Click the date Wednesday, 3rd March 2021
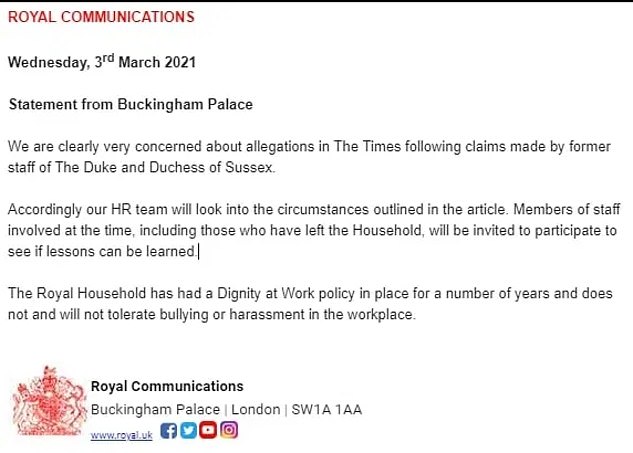Image resolution: width=633 pixels, height=453 pixels. point(102,62)
